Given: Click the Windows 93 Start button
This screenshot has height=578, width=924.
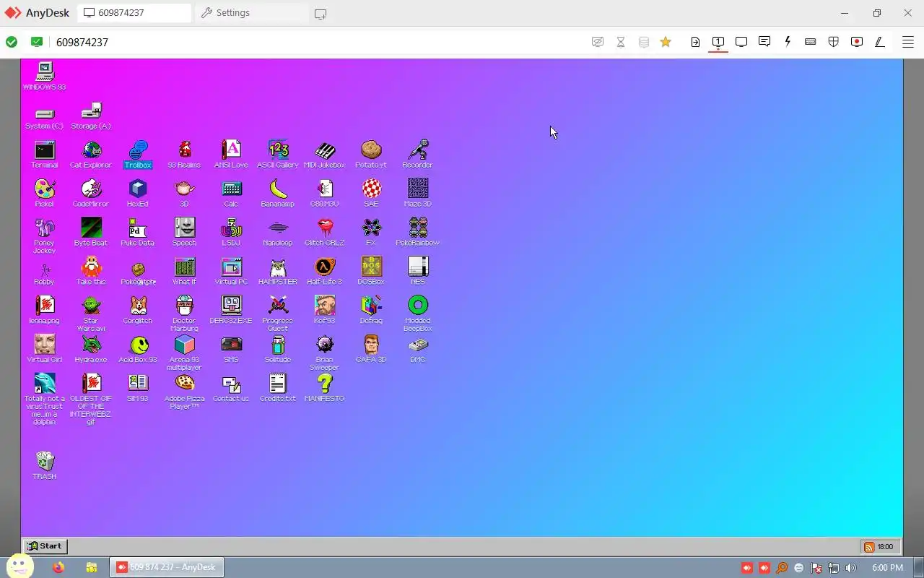Looking at the screenshot, I should click(x=45, y=546).
